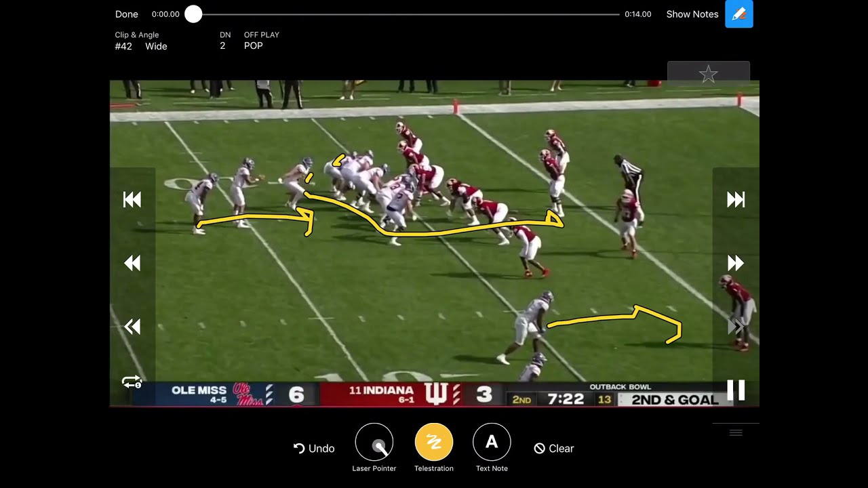Image resolution: width=868 pixels, height=488 pixels.
Task: Toggle the blue drawing pencil icon
Action: click(x=739, y=14)
